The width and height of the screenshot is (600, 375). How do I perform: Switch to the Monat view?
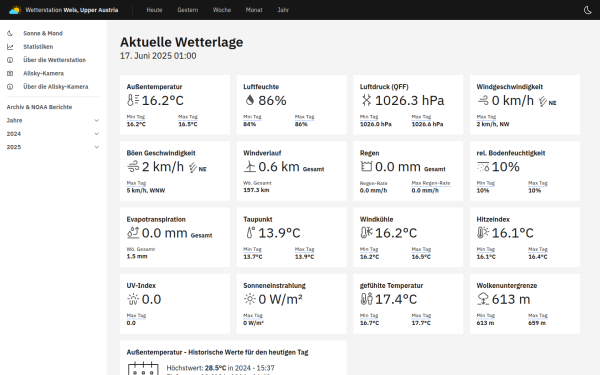coord(254,10)
